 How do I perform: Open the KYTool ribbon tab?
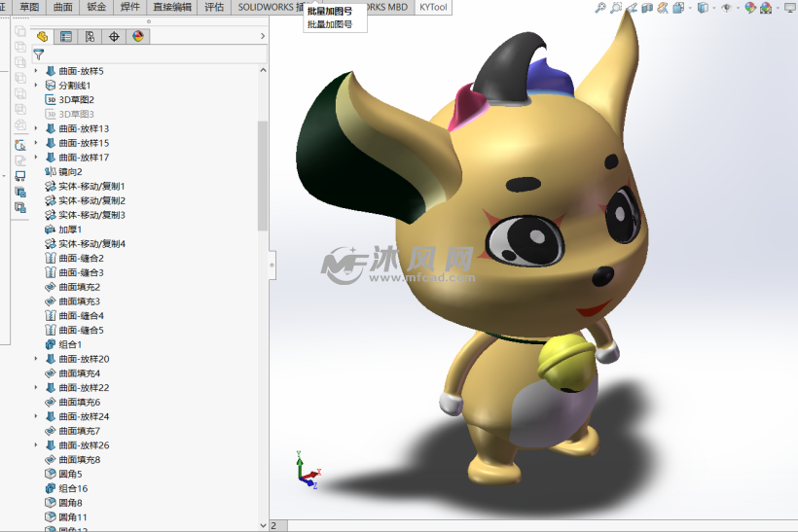tap(433, 7)
